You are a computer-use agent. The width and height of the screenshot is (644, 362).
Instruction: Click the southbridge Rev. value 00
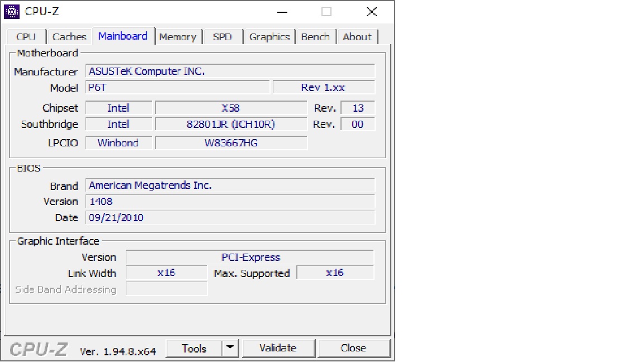(x=358, y=124)
